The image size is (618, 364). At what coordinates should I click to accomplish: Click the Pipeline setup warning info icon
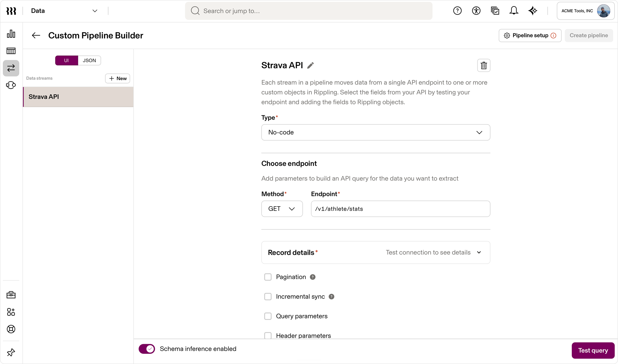pyautogui.click(x=553, y=36)
